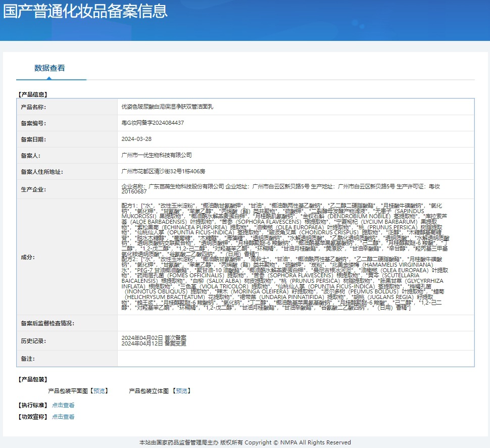490x448 pixels.
Task: Click the 生产企业 row label
Action: coord(33,189)
